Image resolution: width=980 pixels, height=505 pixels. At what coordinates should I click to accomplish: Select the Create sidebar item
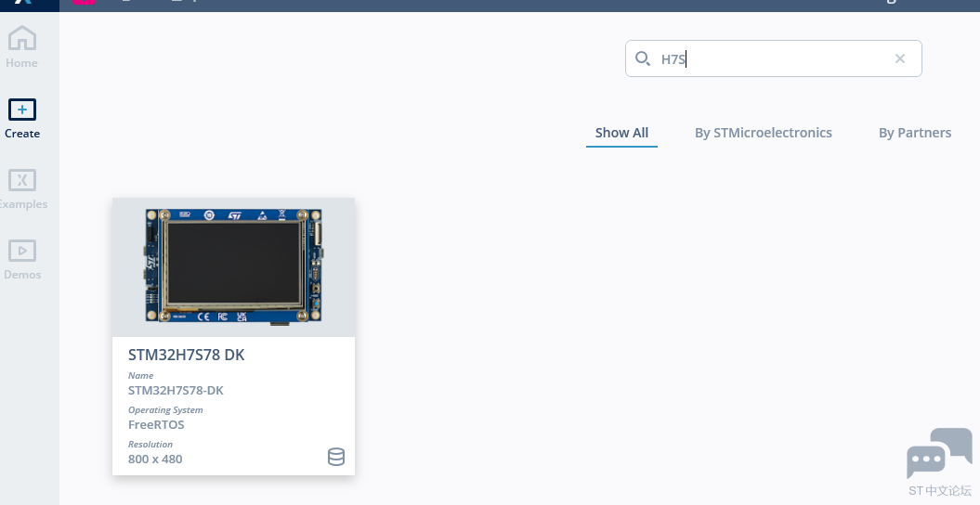tap(22, 119)
